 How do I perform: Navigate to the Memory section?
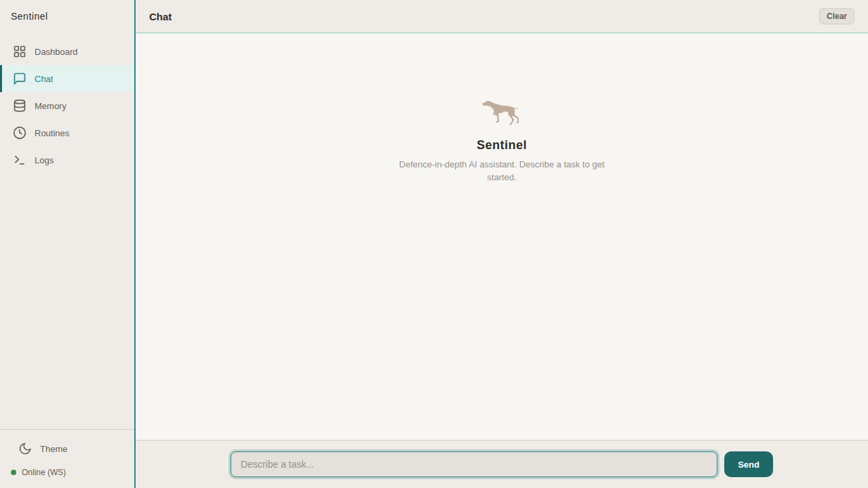[x=50, y=106]
